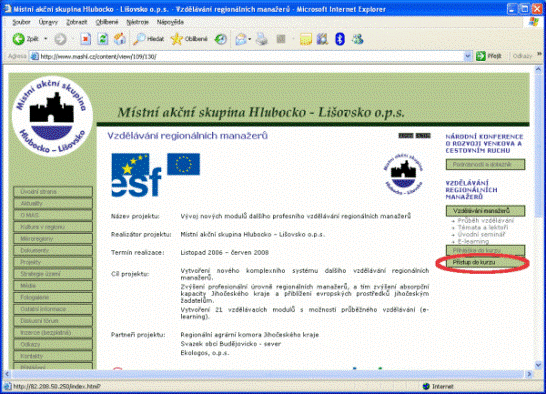Go to Home page icon

pos(120,39)
